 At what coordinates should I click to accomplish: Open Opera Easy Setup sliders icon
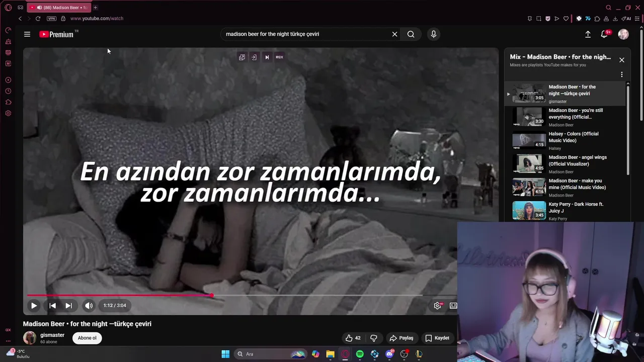[x=637, y=19]
